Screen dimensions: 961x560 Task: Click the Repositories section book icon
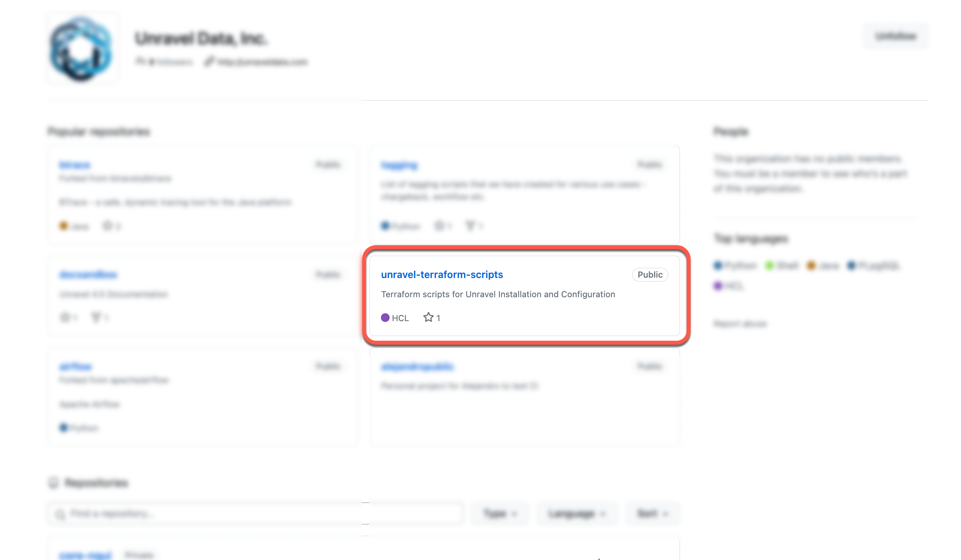coord(54,483)
